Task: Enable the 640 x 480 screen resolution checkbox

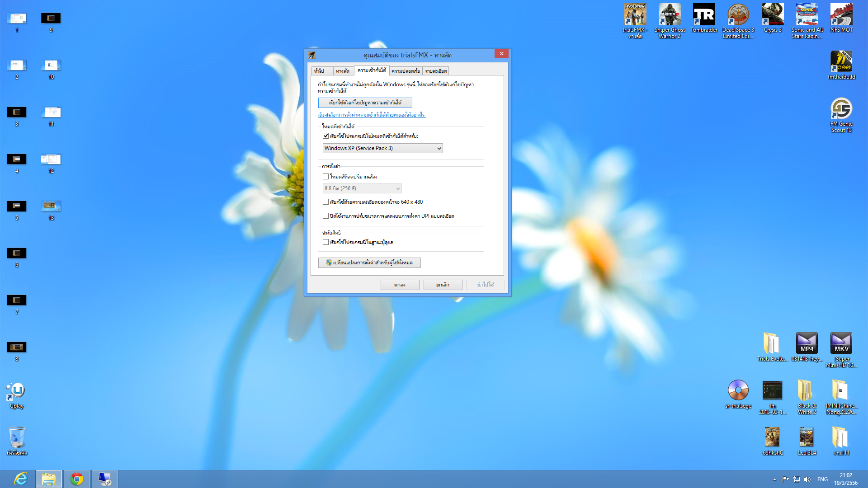Action: [325, 202]
